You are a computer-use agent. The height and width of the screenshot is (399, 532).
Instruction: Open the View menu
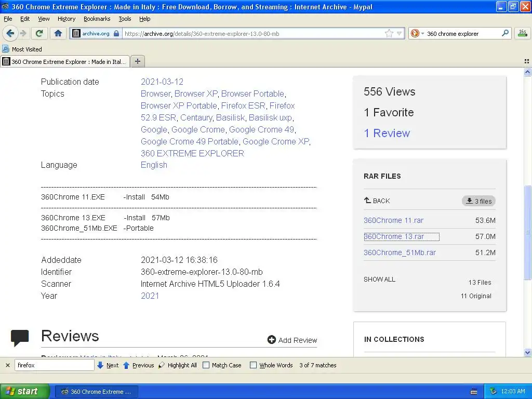tap(44, 19)
